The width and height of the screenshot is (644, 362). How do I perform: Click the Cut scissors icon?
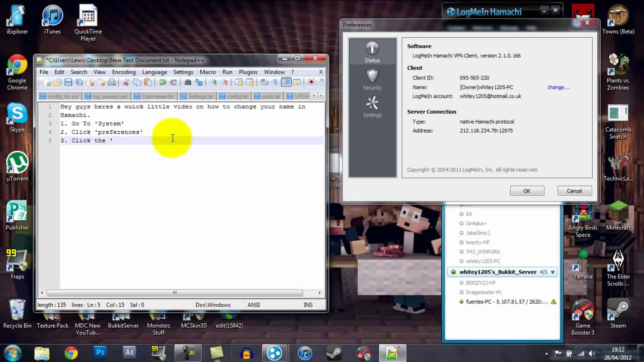click(126, 82)
